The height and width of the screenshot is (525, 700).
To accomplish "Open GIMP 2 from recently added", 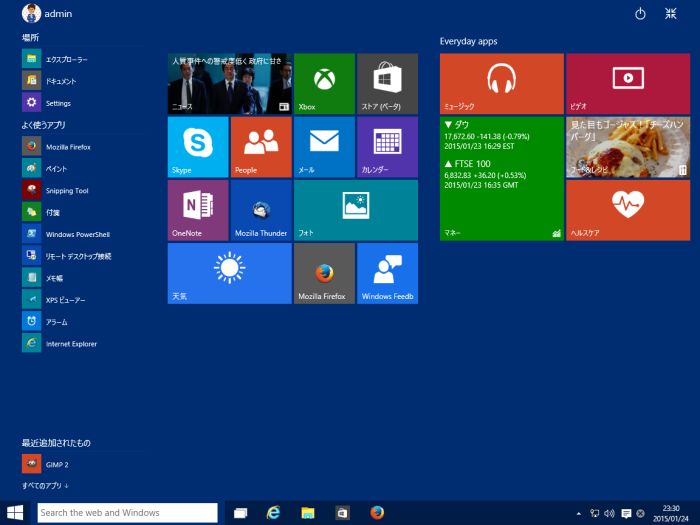I will point(56,465).
